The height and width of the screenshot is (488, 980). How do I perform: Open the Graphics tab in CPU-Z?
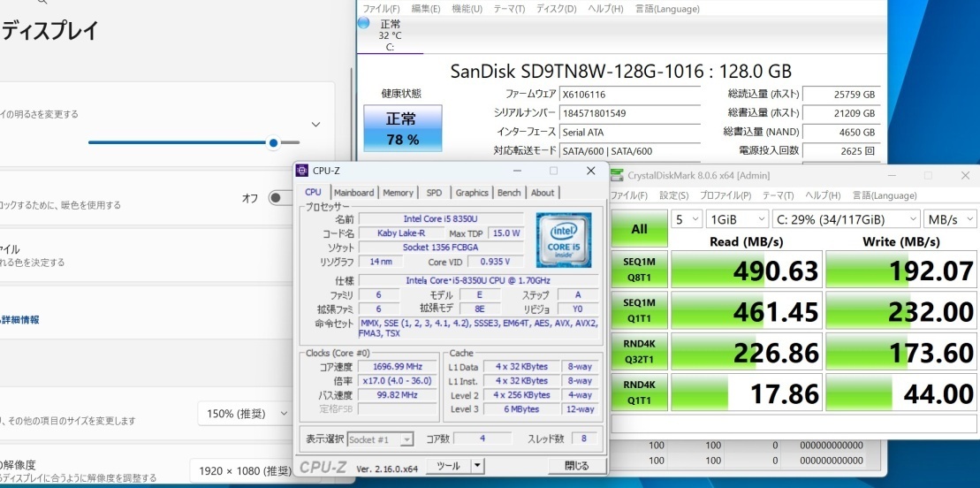472,193
